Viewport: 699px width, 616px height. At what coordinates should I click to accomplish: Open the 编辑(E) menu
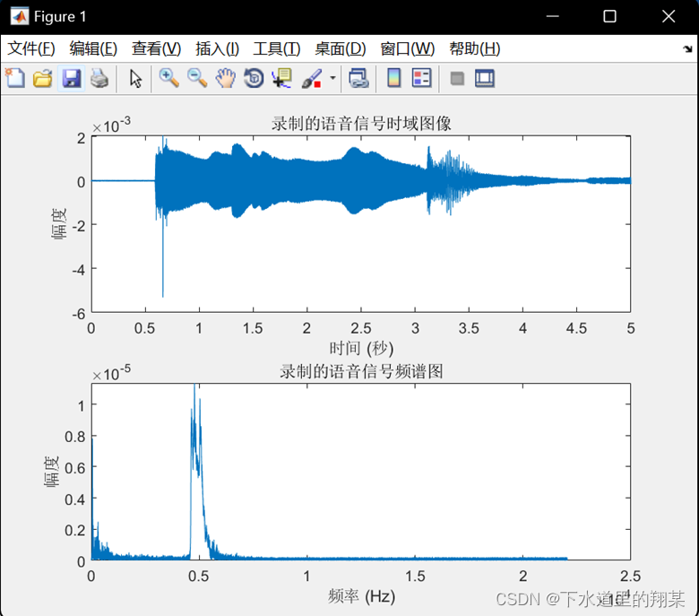(x=93, y=48)
